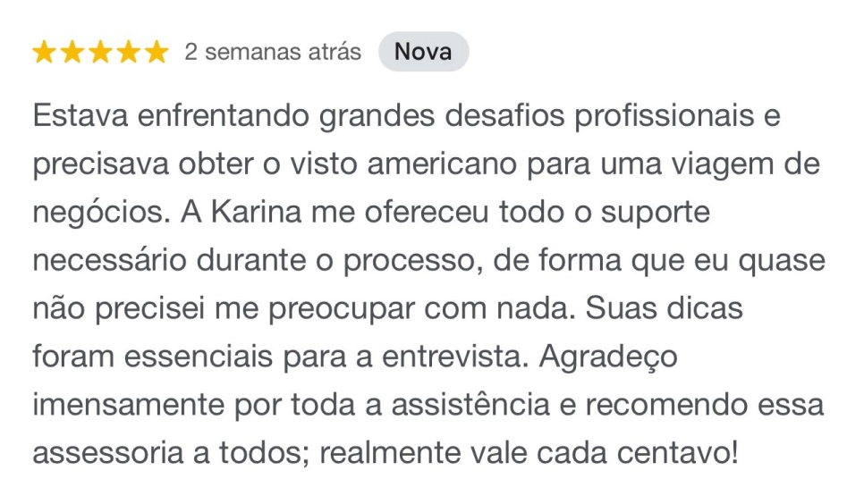The image size is (864, 504).
Task: Click the first yellow rating star
Action: click(x=44, y=53)
